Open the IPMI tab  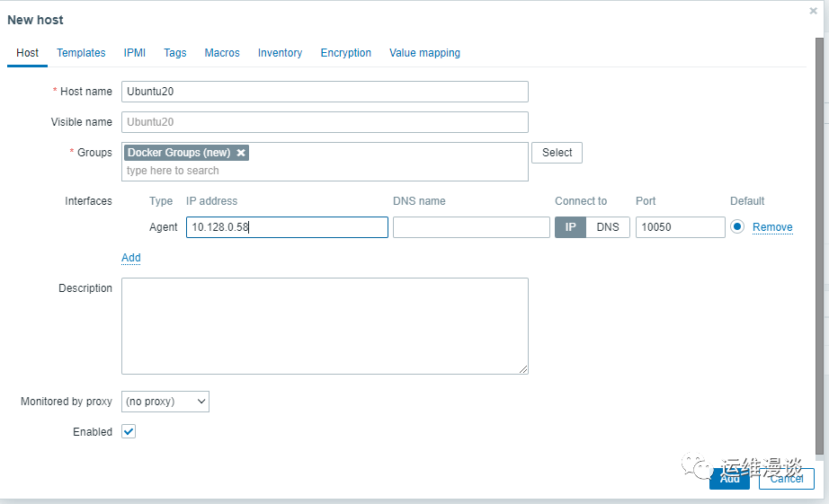(x=134, y=53)
